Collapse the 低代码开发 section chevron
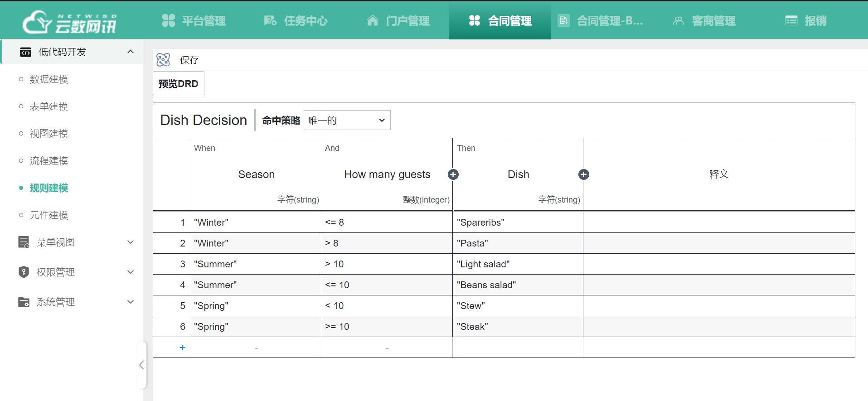Image resolution: width=868 pixels, height=401 pixels. coord(131,52)
